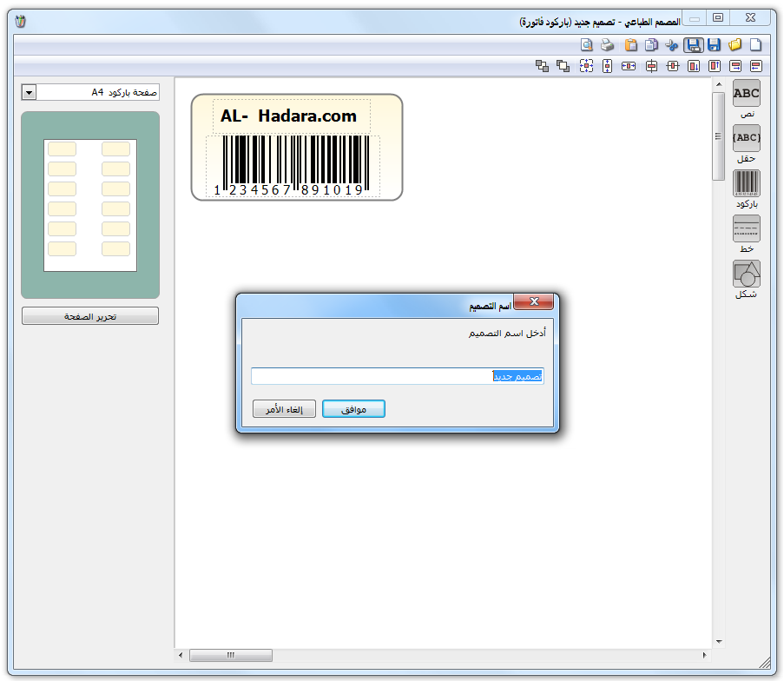The width and height of the screenshot is (784, 681).
Task: Click the design name input field
Action: click(398, 376)
